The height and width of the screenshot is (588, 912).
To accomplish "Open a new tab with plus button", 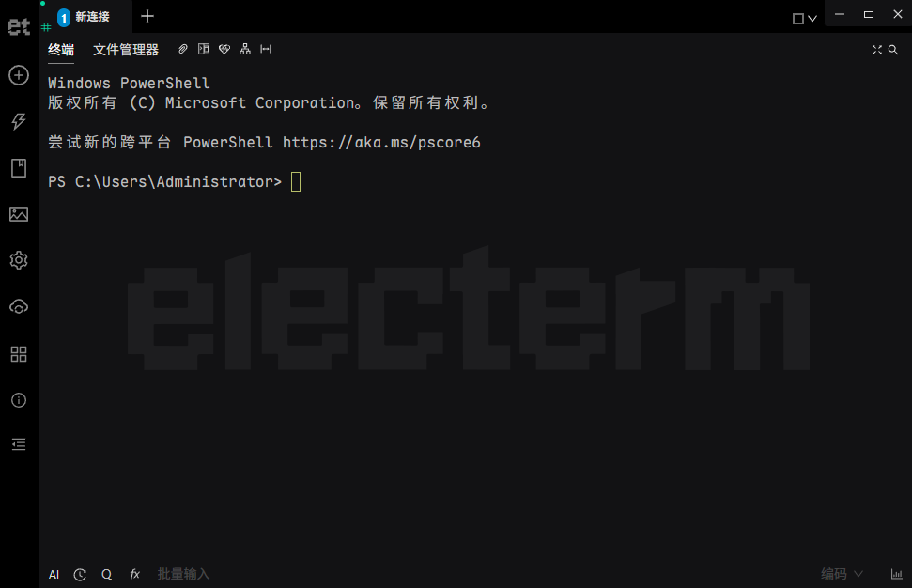I will click(x=147, y=16).
